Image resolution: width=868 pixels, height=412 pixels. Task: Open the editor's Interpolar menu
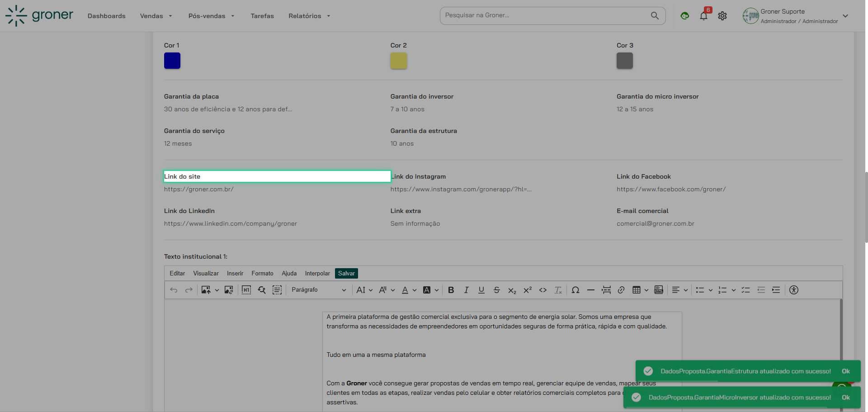coord(317,273)
